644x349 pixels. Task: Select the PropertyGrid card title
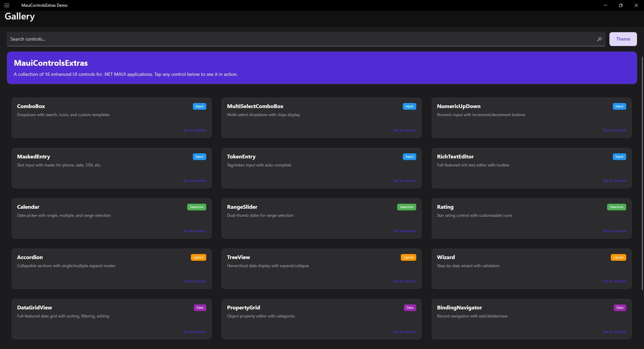tap(244, 307)
